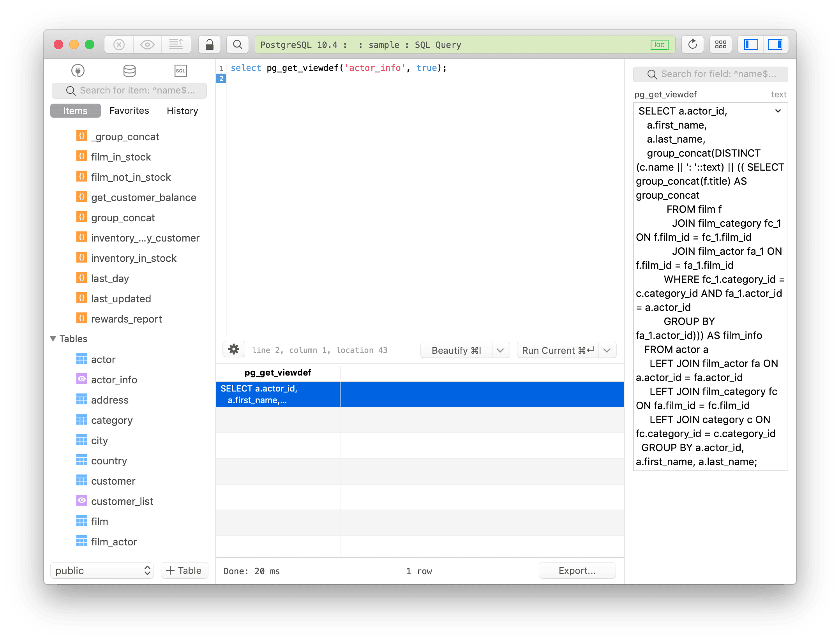Click the database cylinder icon
This screenshot has width=840, height=642.
click(x=129, y=71)
